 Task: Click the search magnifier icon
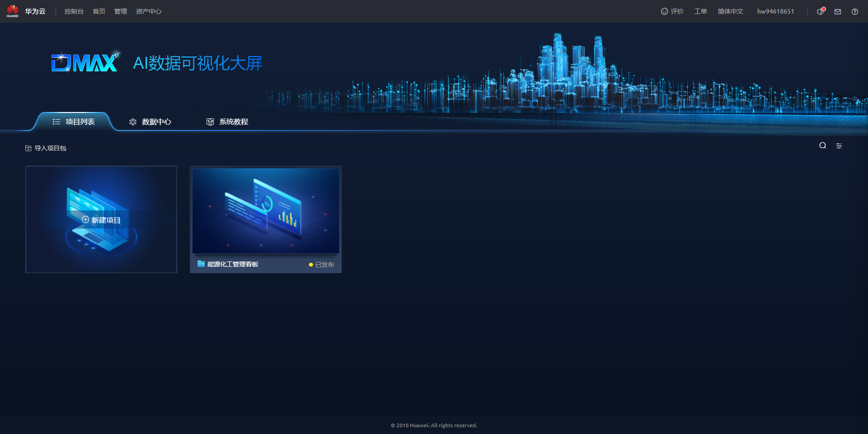point(823,145)
